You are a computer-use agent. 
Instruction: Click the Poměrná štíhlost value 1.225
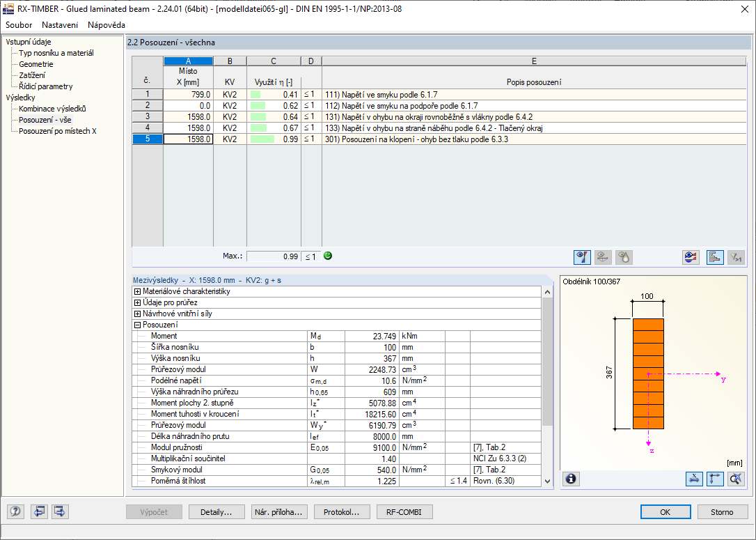click(x=372, y=481)
